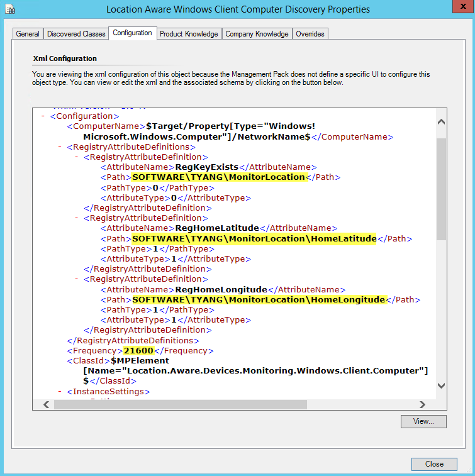Screen dimensions: 475x476
Task: Click the Xml Configuration heading
Action: pyautogui.click(x=65, y=58)
